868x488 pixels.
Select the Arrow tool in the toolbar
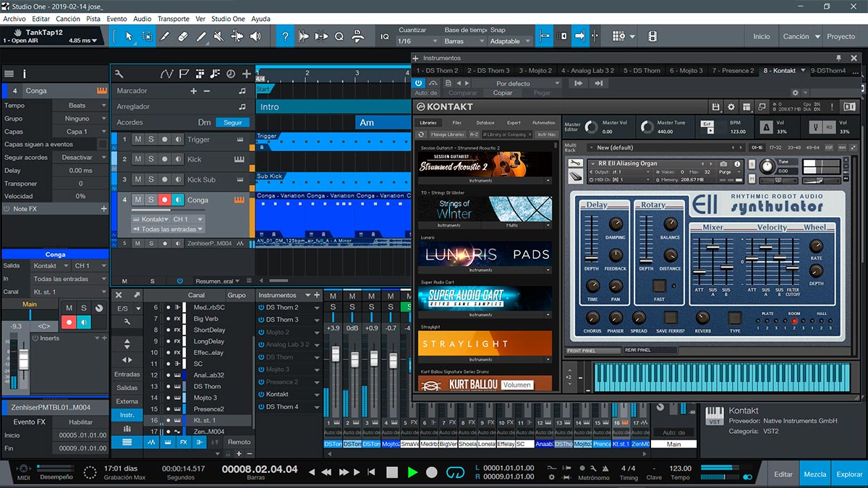[x=129, y=36]
